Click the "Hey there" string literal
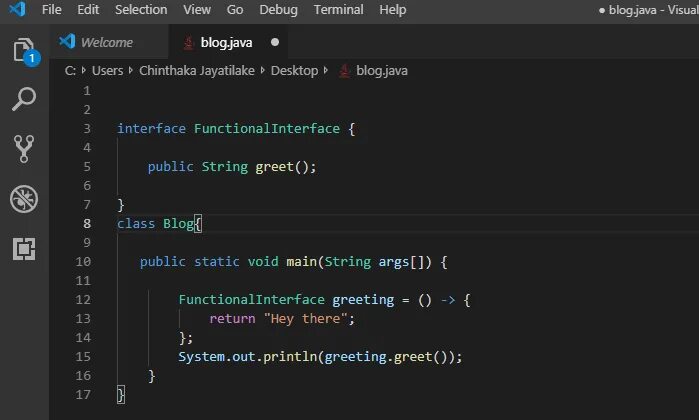 [305, 319]
